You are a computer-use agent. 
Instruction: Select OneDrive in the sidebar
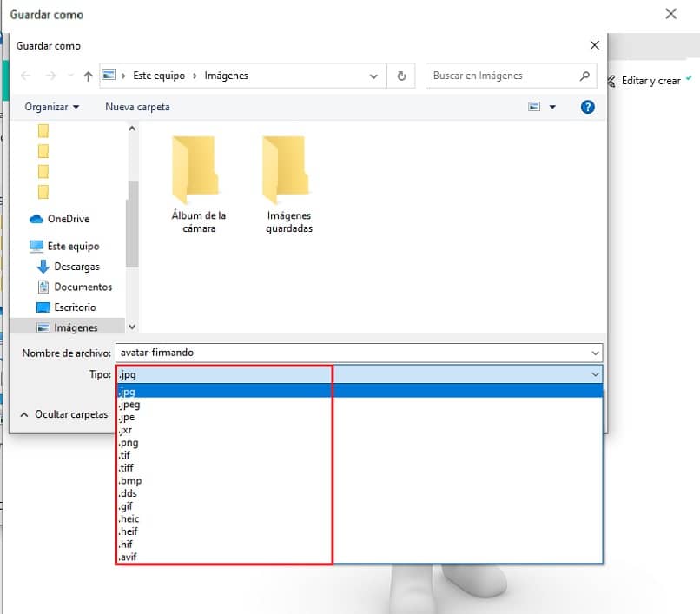67,219
